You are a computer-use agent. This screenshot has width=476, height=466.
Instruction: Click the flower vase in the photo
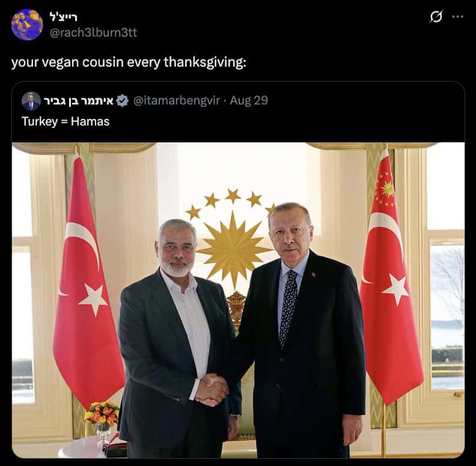[x=102, y=422]
